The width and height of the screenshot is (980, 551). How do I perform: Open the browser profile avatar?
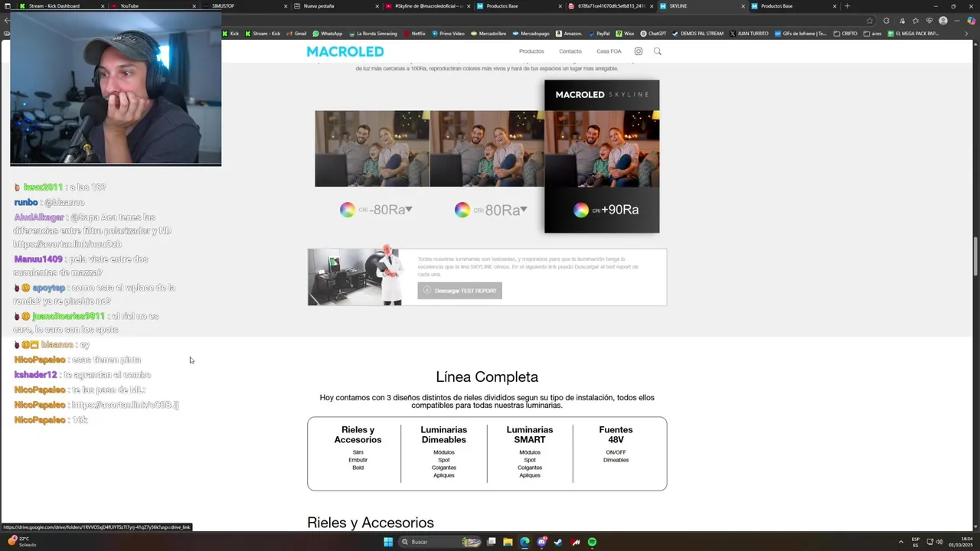click(943, 21)
